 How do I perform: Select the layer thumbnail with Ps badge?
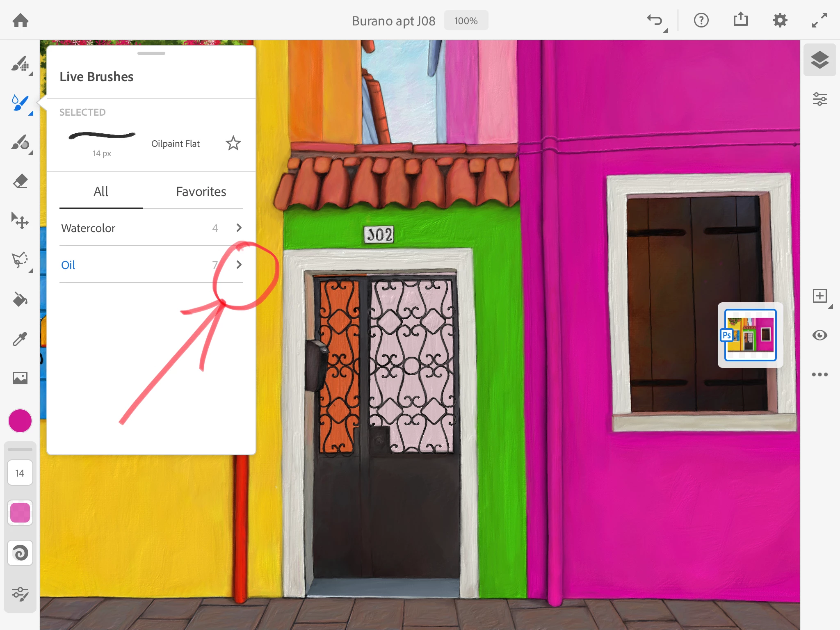pyautogui.click(x=750, y=335)
